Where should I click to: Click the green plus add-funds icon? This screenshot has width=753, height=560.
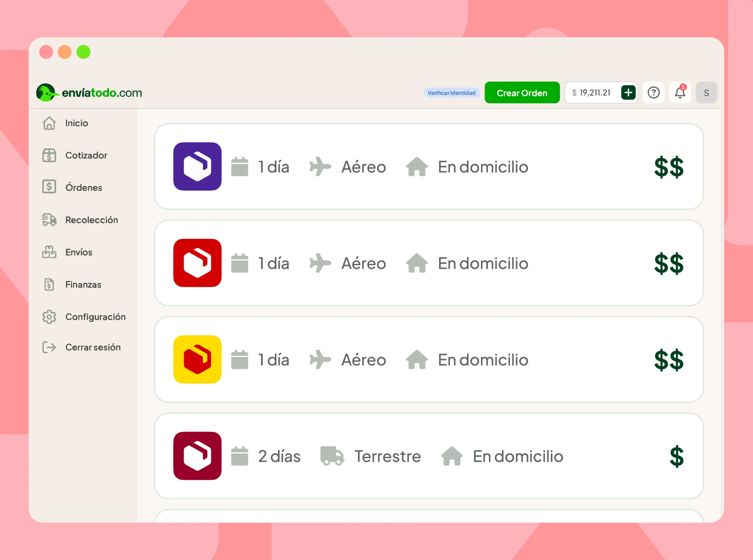pyautogui.click(x=628, y=93)
